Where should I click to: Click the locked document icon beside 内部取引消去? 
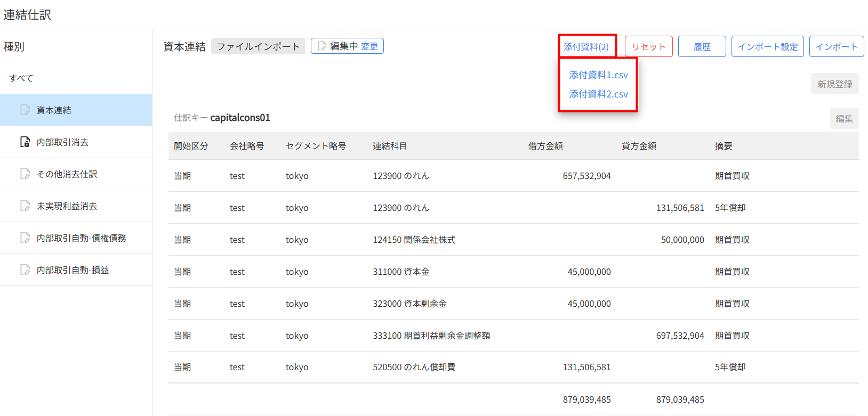(x=25, y=142)
